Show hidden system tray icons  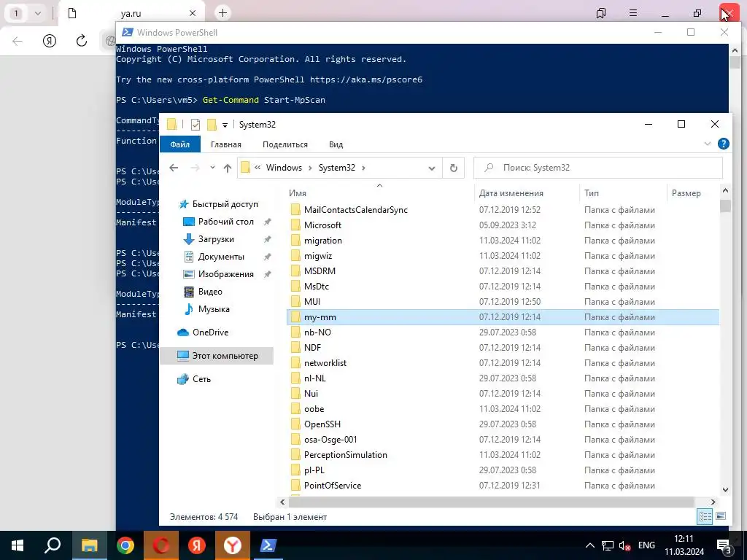[589, 545]
